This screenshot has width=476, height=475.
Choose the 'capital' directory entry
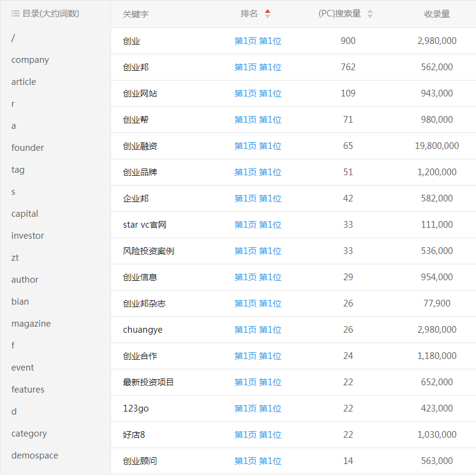click(x=24, y=214)
